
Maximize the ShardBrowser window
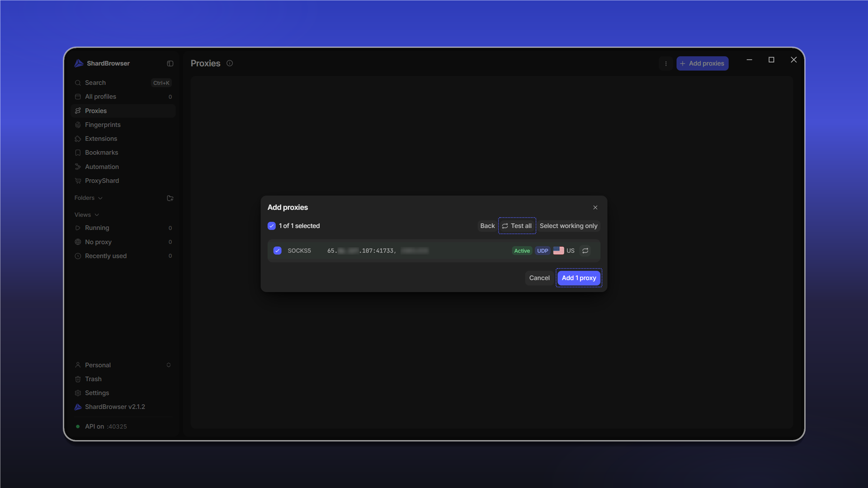point(771,60)
